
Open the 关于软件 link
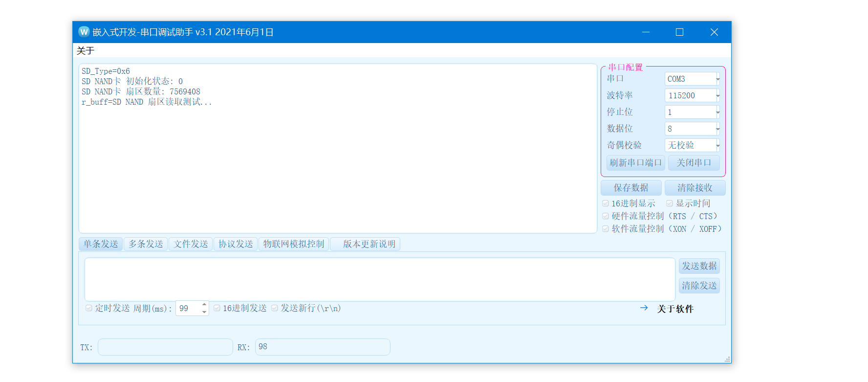coord(675,309)
